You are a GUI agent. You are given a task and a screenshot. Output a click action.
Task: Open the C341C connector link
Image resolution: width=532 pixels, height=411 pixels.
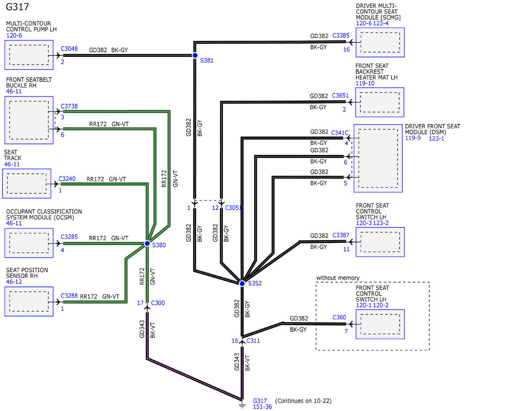340,132
